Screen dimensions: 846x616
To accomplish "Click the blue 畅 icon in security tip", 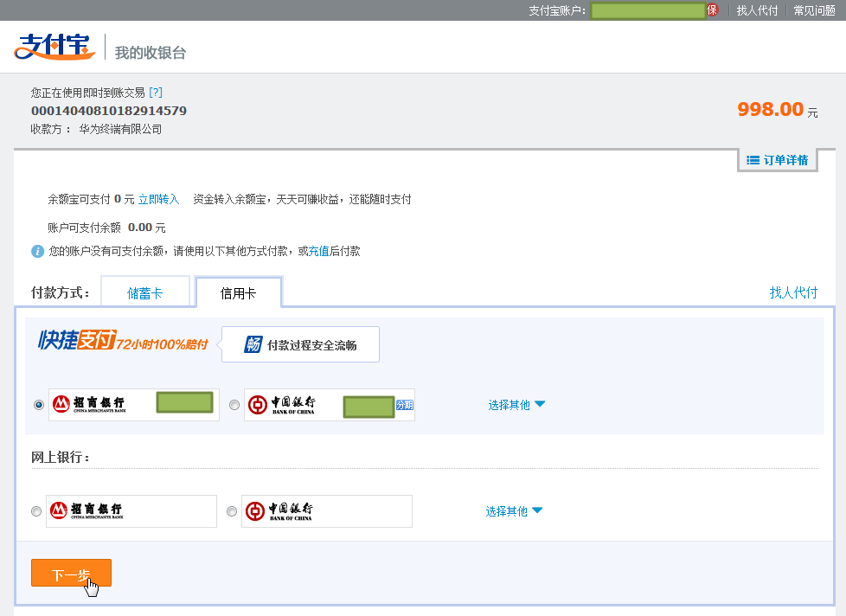I will (253, 344).
